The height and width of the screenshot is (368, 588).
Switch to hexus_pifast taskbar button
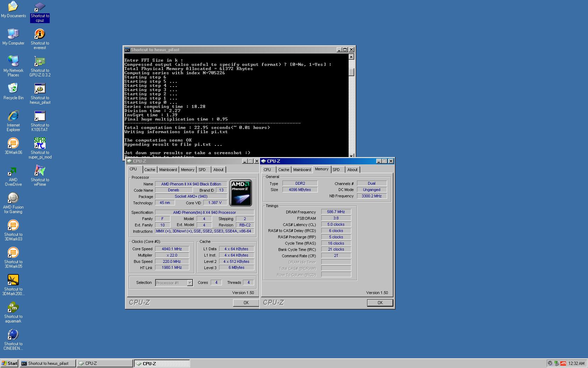pyautogui.click(x=48, y=363)
